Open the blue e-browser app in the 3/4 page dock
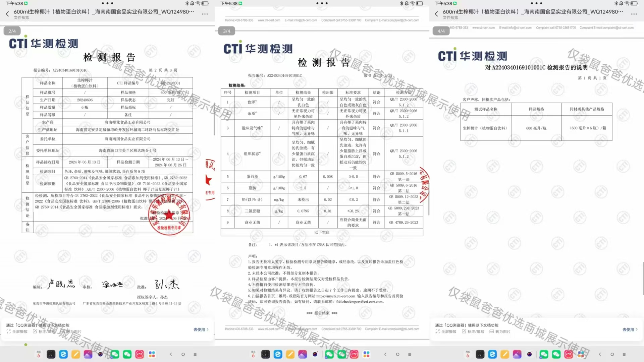Image resolution: width=644 pixels, height=362 pixels. coord(278,354)
